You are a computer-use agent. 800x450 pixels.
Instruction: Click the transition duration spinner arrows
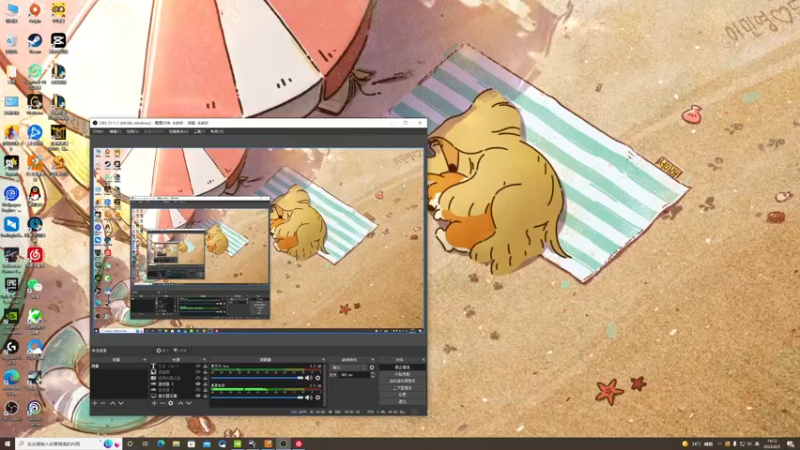point(372,375)
